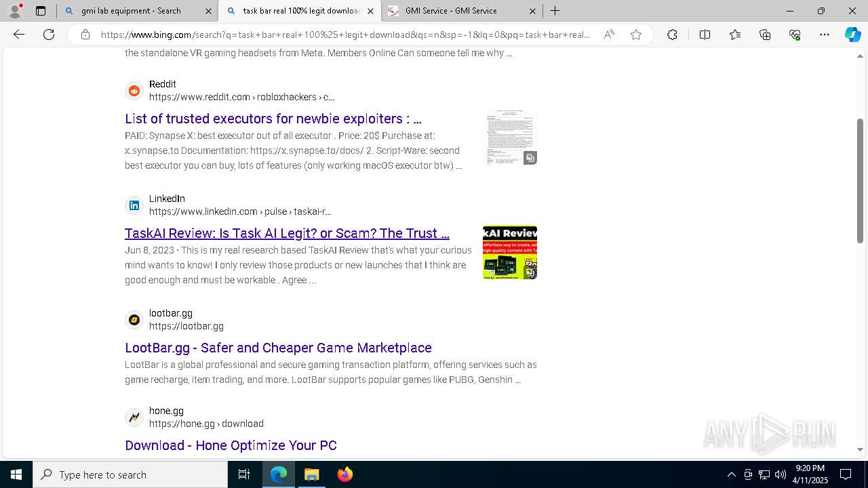Viewport: 868px width, 488px height.
Task: View site information lock icon
Action: click(x=85, y=35)
